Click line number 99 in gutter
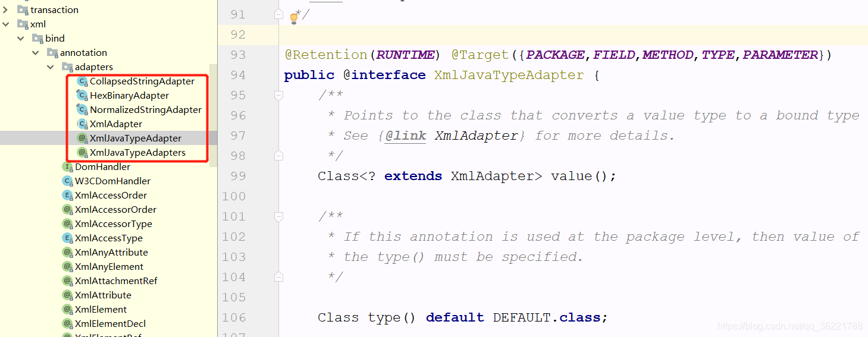This screenshot has width=868, height=337. pyautogui.click(x=237, y=176)
